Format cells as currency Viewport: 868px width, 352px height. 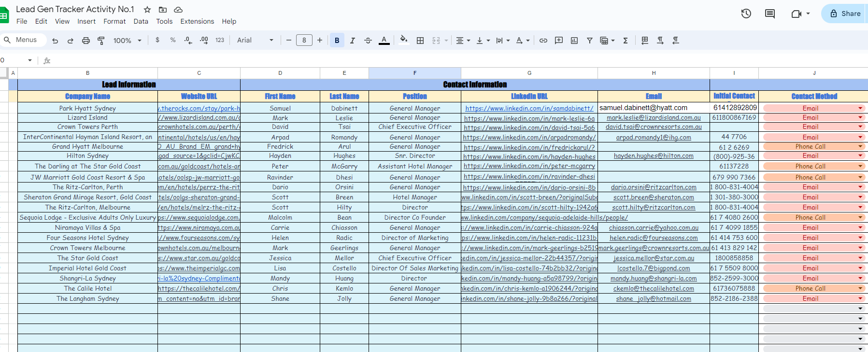[x=157, y=40]
